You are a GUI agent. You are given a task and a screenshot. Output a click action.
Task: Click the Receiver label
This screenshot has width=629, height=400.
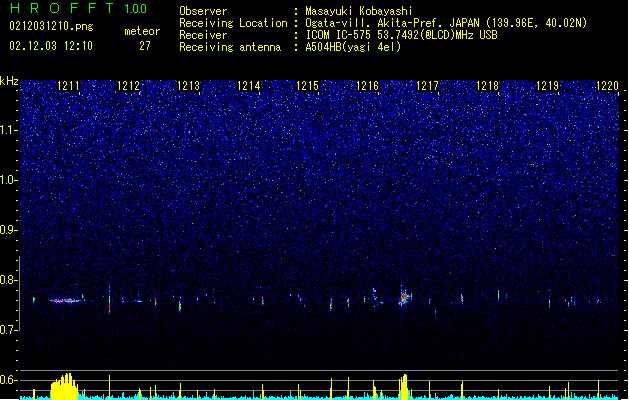pos(203,35)
